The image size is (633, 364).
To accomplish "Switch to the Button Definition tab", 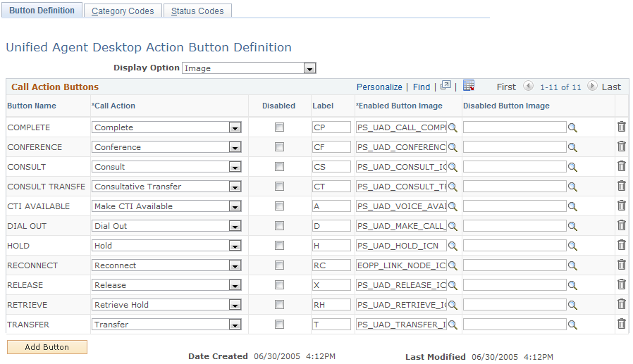I will coord(42,11).
